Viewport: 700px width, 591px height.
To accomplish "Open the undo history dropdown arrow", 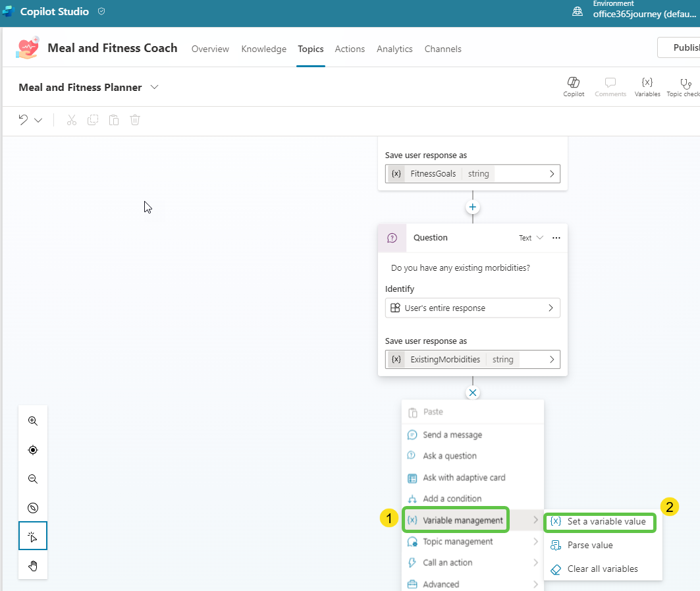I will [x=38, y=120].
